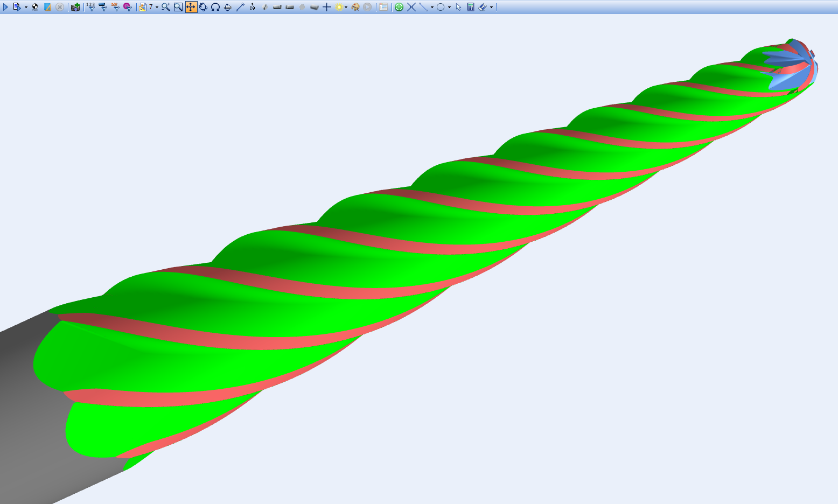Toggle the numbered 123 filter
Image resolution: width=838 pixels, height=504 pixels.
point(90,7)
